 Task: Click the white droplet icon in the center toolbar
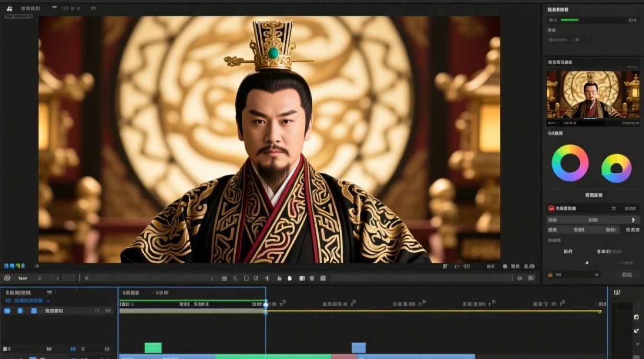pos(290,278)
